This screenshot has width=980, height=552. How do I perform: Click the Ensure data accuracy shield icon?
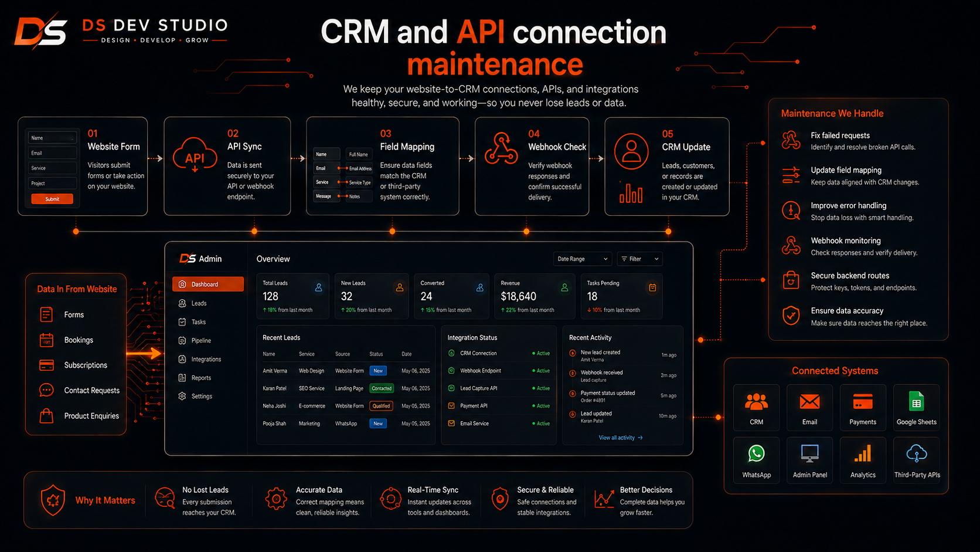tap(791, 316)
